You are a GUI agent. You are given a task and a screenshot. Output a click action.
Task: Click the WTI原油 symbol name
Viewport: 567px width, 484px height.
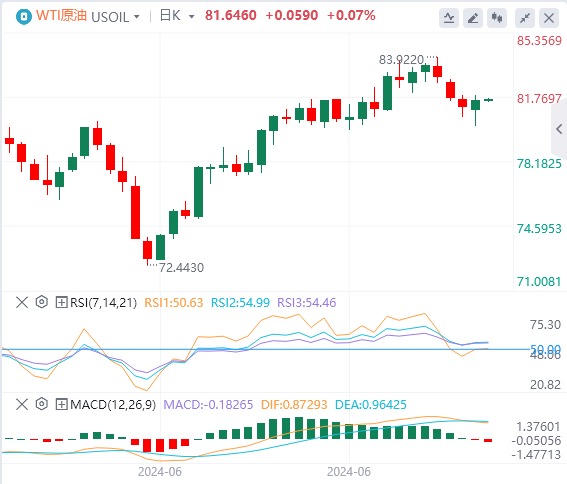click(61, 16)
